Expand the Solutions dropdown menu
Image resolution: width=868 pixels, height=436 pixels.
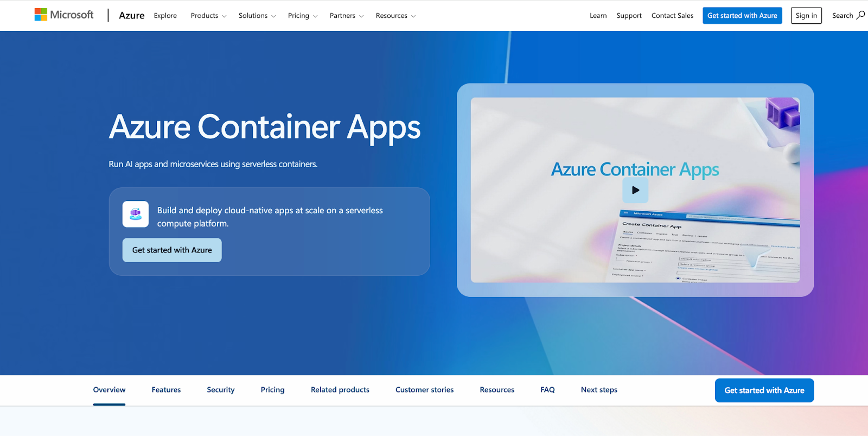click(257, 16)
